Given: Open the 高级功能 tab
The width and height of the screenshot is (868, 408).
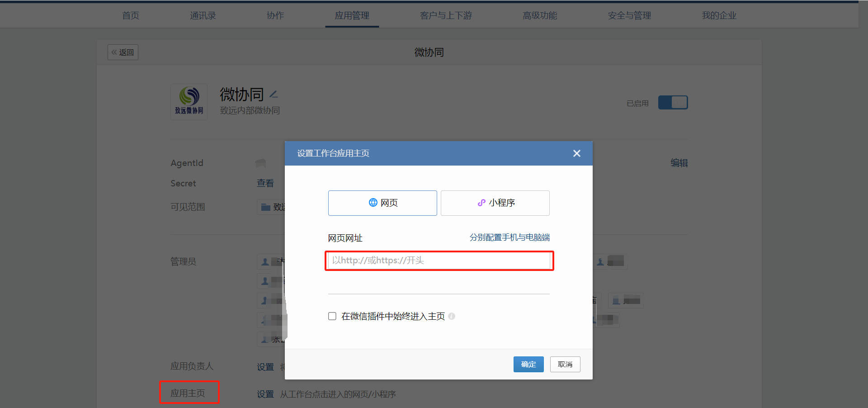Looking at the screenshot, I should 540,15.
